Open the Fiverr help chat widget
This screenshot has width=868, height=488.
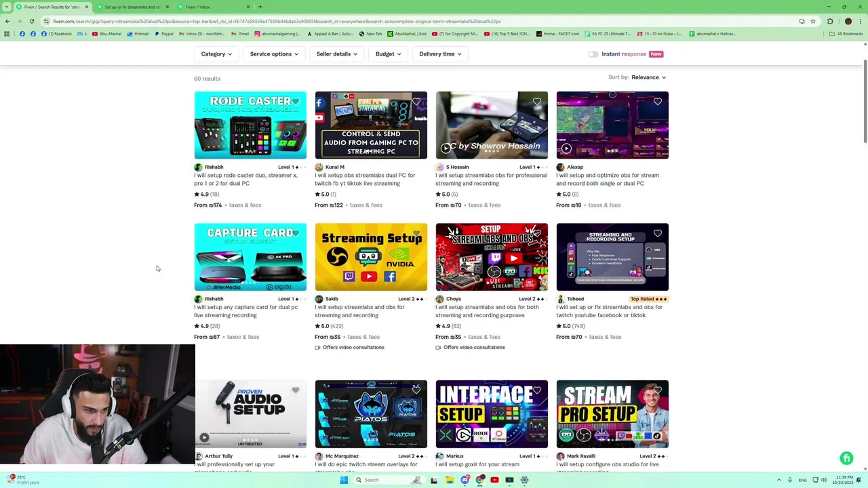point(846,459)
